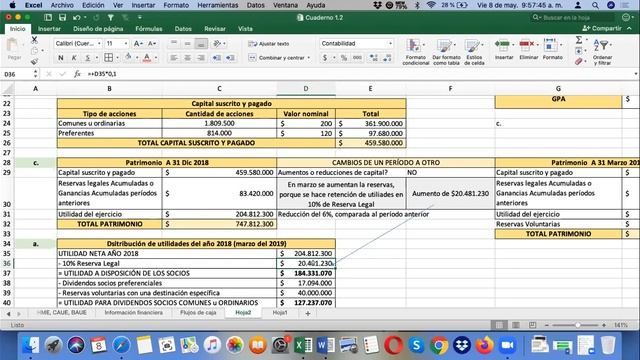Image resolution: width=640 pixels, height=360 pixels.
Task: Click the Insertar cells button
Action: tap(504, 50)
